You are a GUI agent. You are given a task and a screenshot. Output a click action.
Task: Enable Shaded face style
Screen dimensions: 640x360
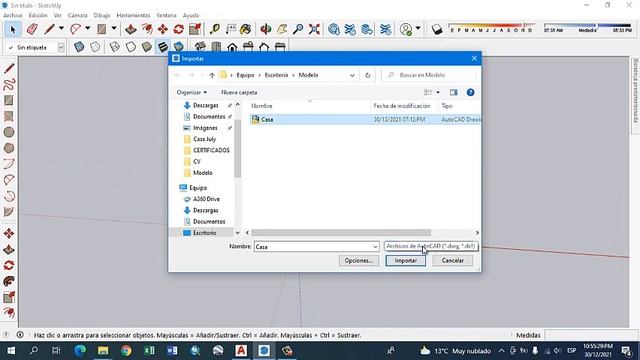click(x=147, y=47)
